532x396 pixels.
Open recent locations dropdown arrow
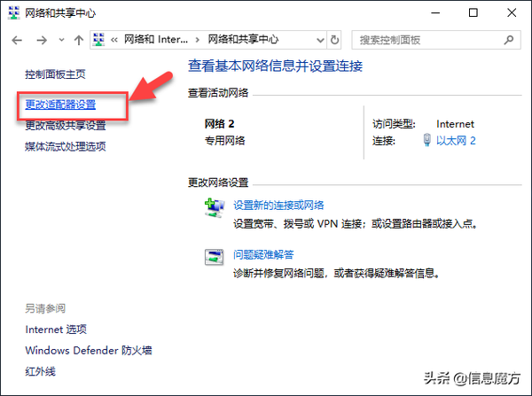(x=61, y=40)
